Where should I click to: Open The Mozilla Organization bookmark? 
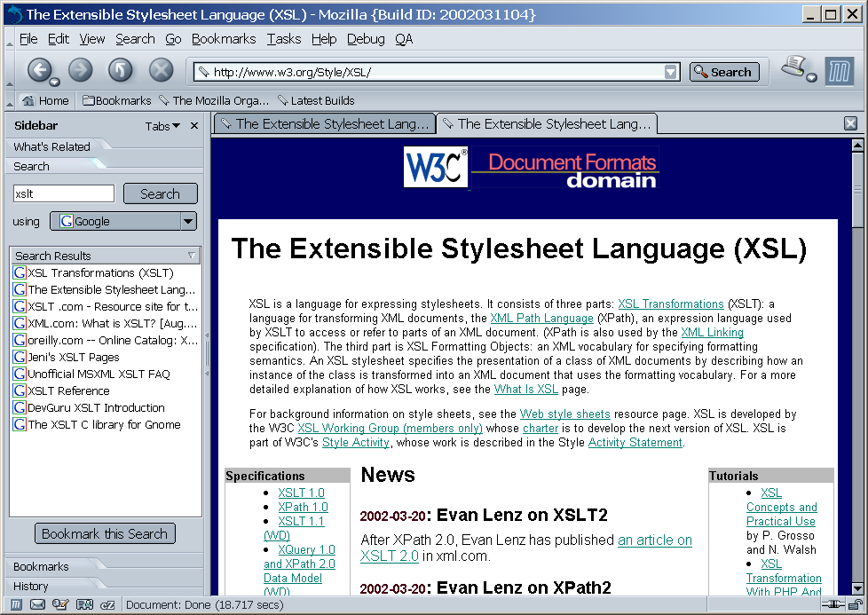coord(214,101)
